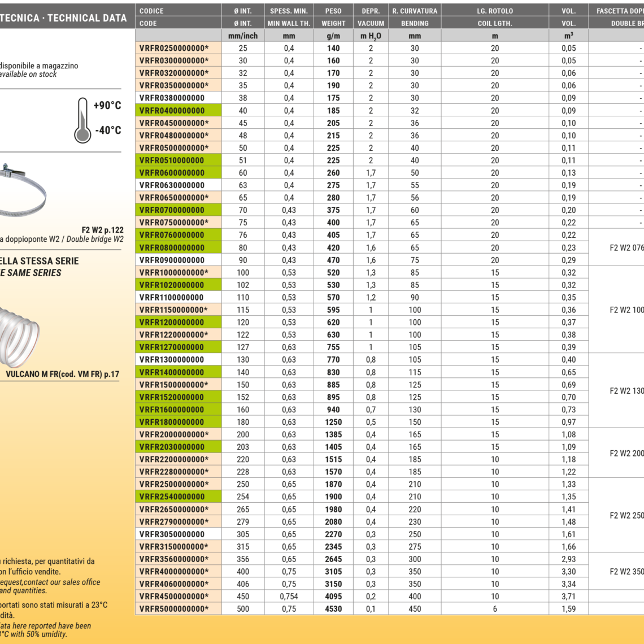The image size is (644, 644).
Task: Click the PESO column header
Action: point(333,11)
